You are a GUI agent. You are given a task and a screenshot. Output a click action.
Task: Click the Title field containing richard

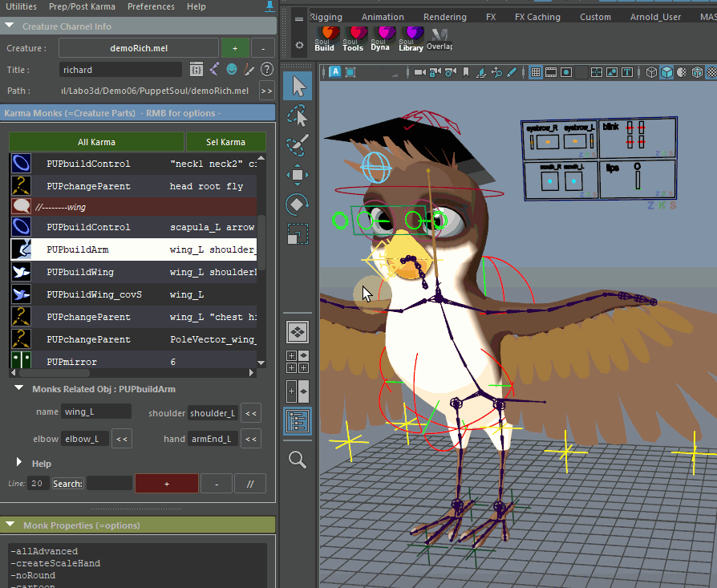tap(120, 70)
